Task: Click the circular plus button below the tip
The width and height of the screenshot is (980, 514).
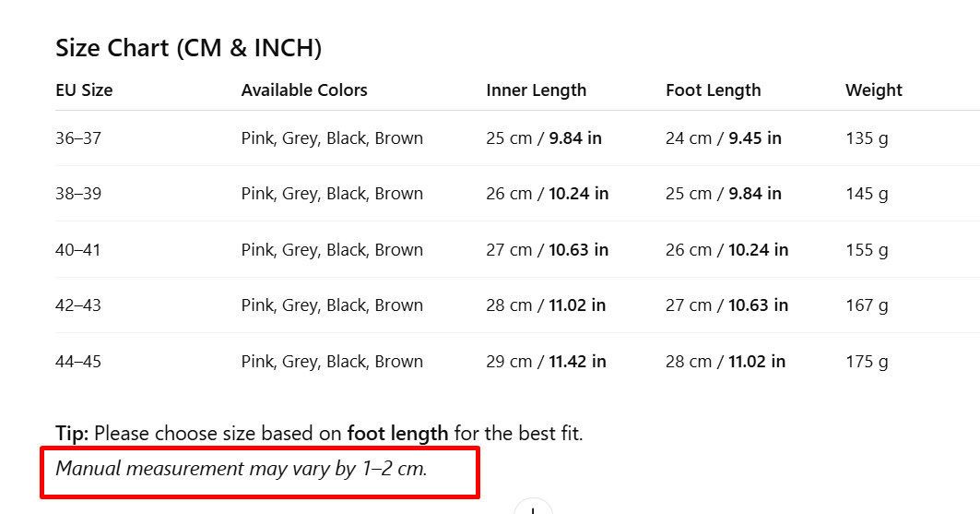Action: coord(533,508)
